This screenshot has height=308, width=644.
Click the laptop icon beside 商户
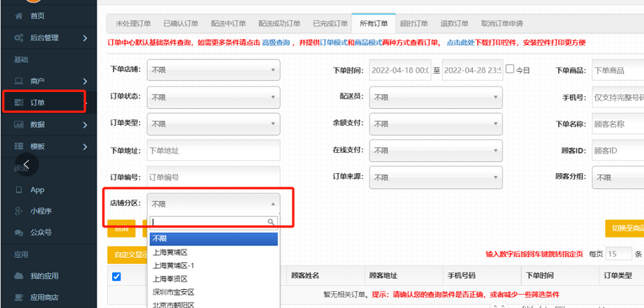19,81
